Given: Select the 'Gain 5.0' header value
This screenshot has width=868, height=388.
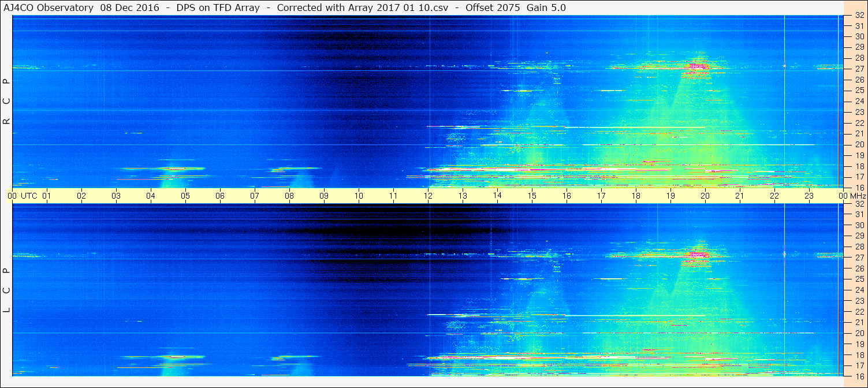Looking at the screenshot, I should (546, 8).
